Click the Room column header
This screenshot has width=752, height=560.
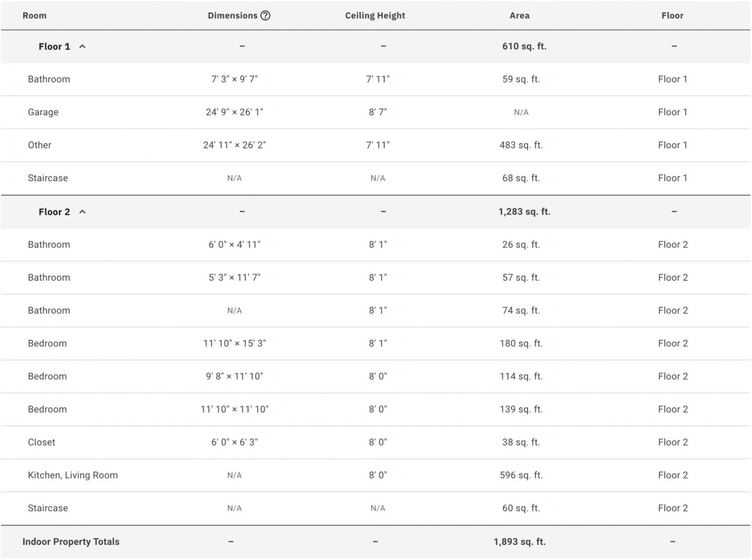[x=35, y=16]
